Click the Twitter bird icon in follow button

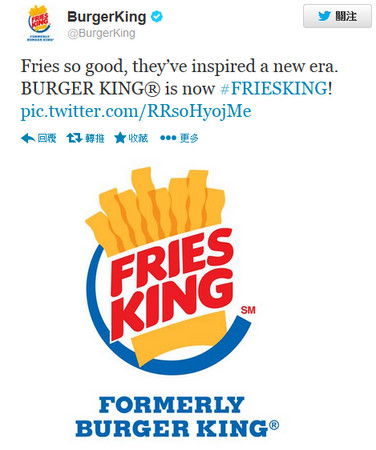tap(324, 16)
